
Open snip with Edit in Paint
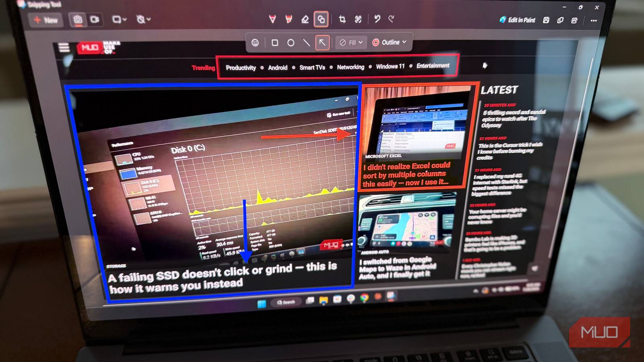(517, 20)
